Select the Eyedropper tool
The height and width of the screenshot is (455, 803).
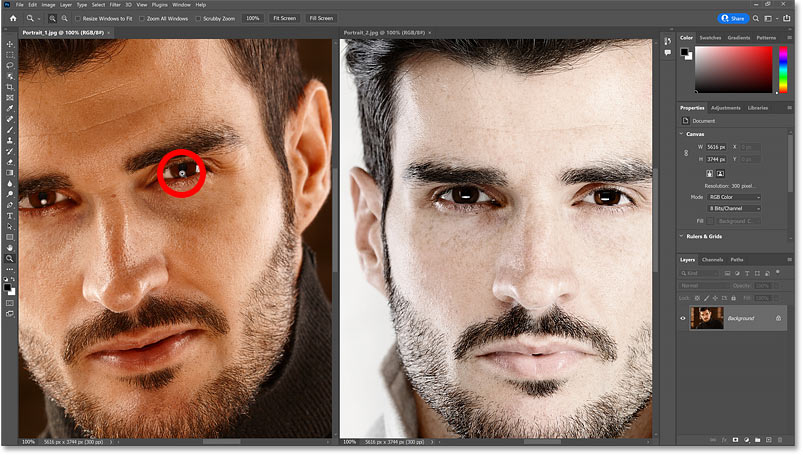click(x=10, y=109)
